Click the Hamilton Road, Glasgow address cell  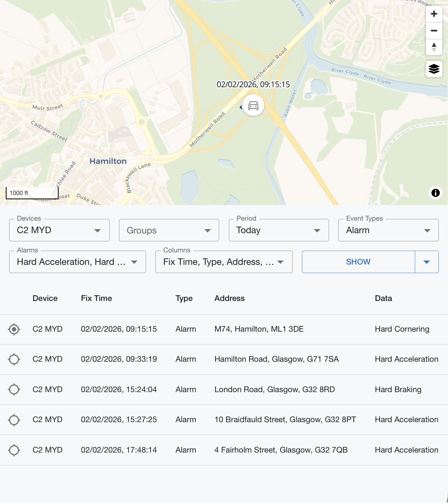(276, 359)
